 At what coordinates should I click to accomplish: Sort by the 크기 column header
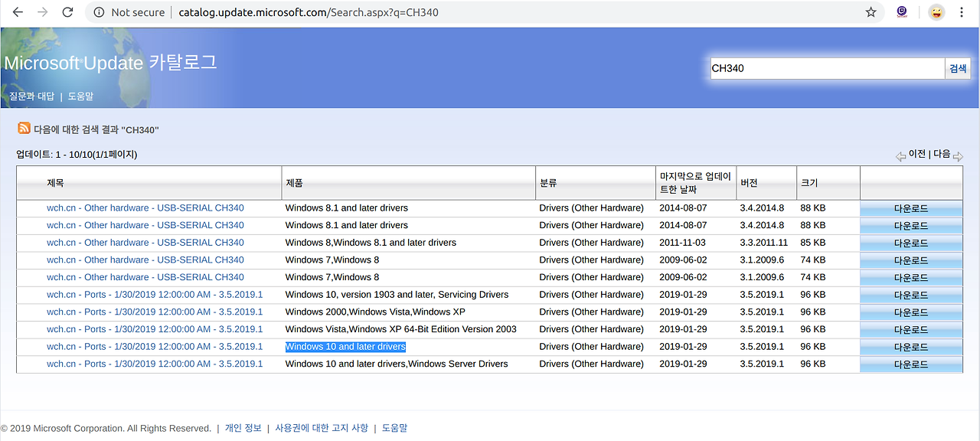click(x=808, y=183)
